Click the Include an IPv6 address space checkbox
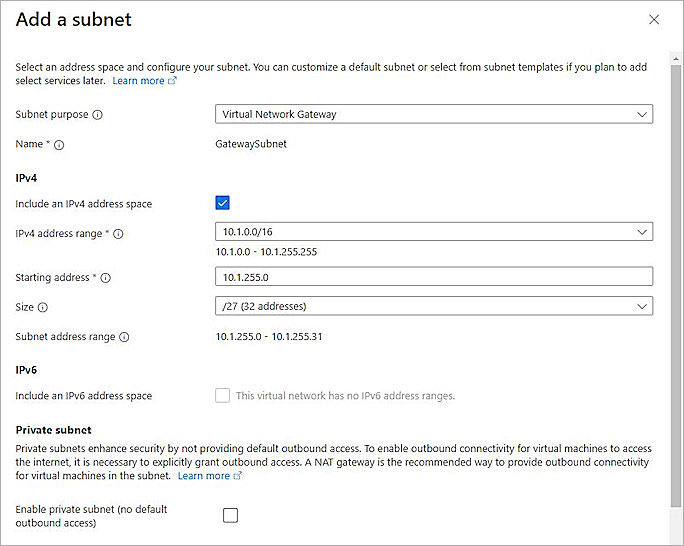Image resolution: width=684 pixels, height=546 pixels. point(223,396)
